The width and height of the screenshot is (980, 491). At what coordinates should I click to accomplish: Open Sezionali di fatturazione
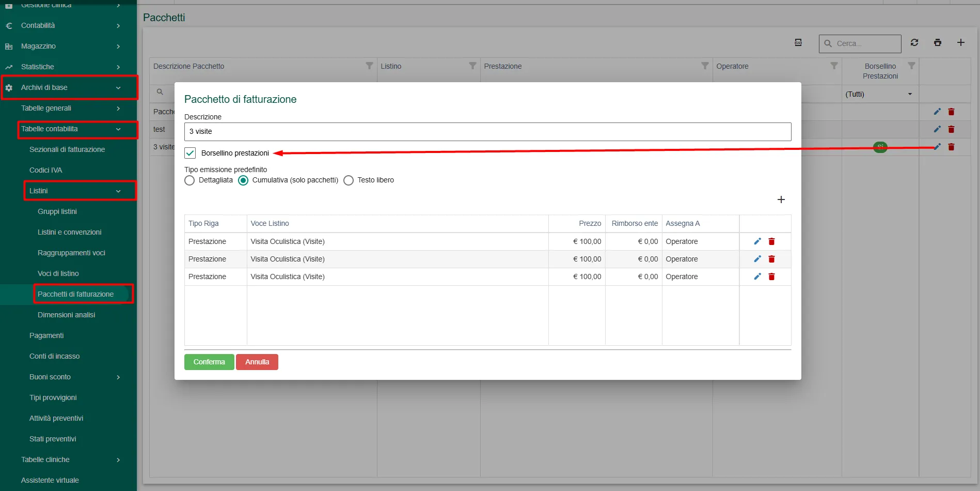click(x=67, y=149)
